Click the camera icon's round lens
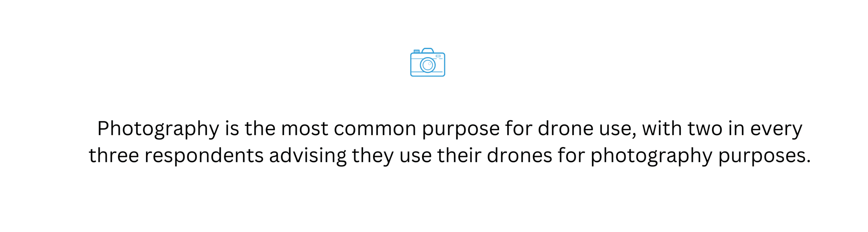Screen dimensions: 868x232 point(428,65)
